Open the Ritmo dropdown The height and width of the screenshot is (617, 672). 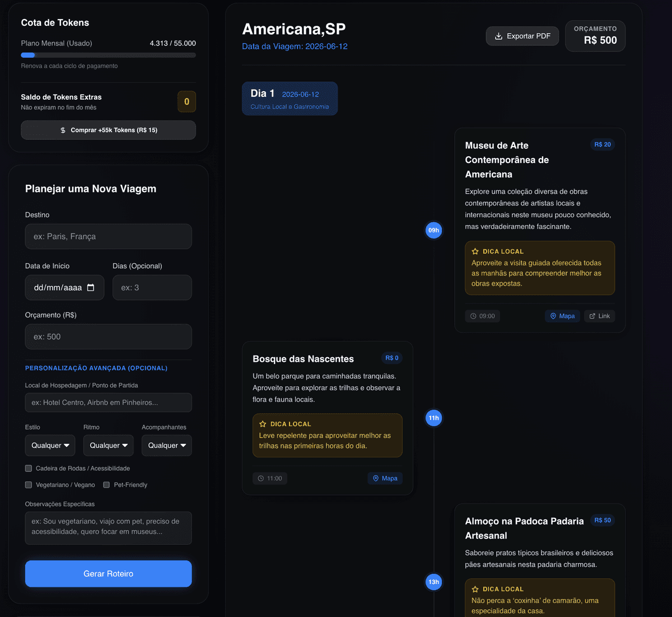(x=109, y=446)
